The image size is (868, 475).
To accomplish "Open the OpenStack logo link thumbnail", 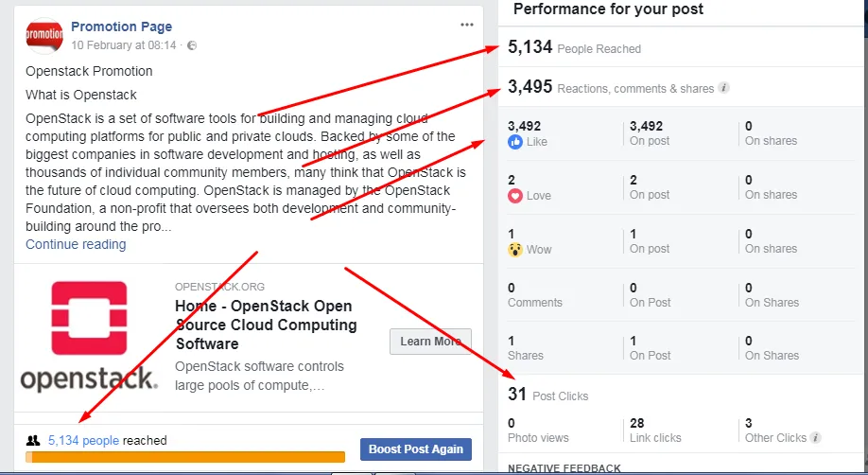I will (x=89, y=336).
